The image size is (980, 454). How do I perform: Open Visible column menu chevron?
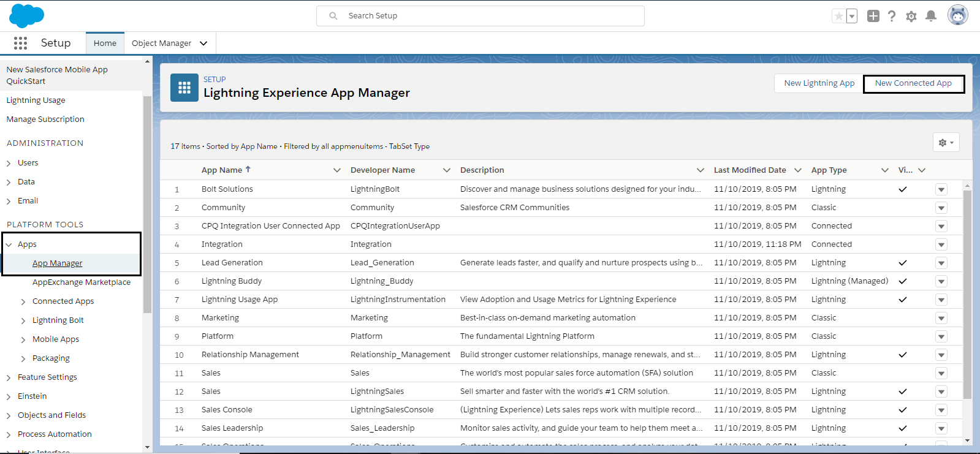(x=921, y=170)
